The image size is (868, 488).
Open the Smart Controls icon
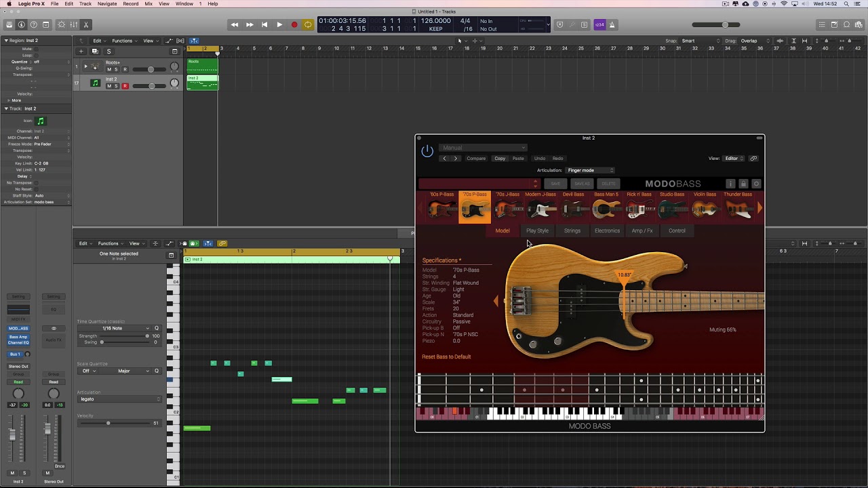61,25
